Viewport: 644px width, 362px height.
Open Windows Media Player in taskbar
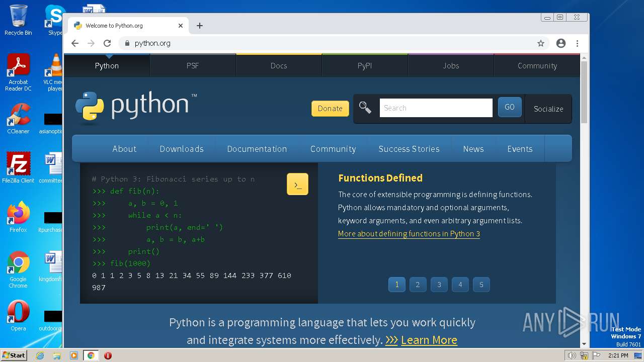point(73,355)
